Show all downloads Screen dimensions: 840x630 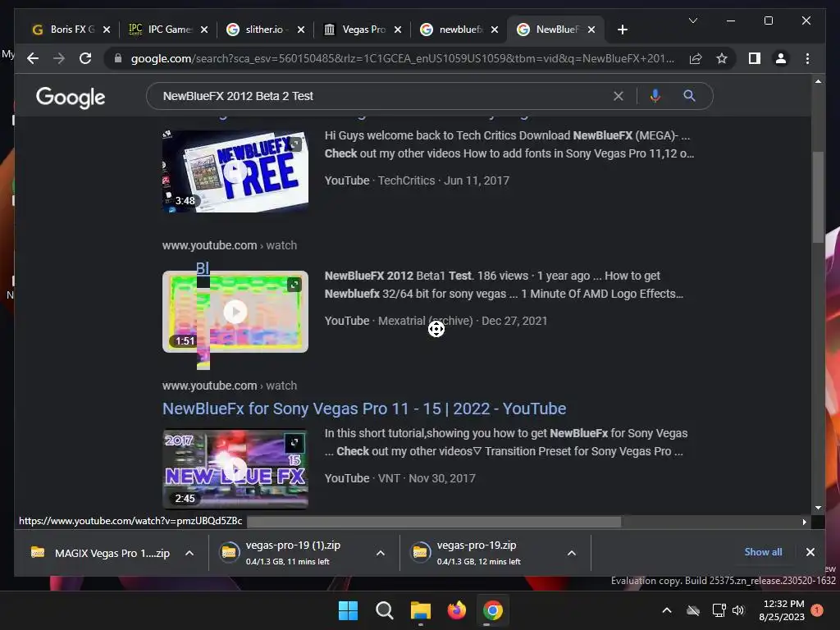[x=763, y=552]
